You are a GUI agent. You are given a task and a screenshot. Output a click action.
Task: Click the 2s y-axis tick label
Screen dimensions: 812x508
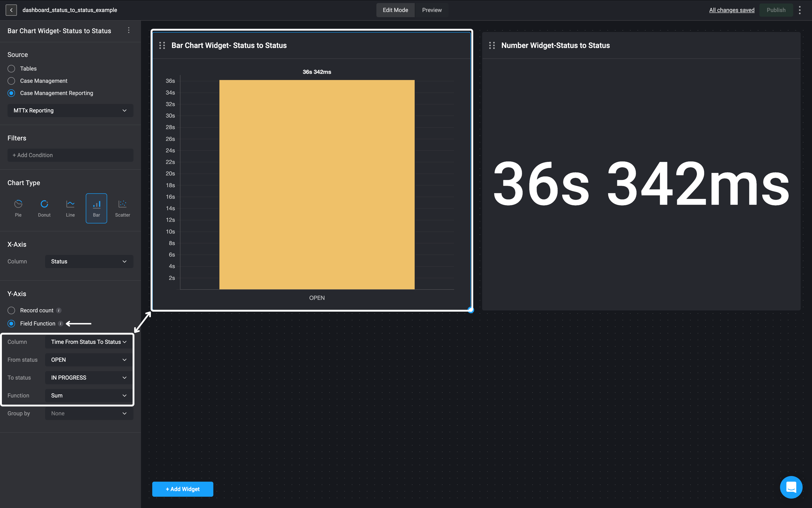pyautogui.click(x=172, y=278)
